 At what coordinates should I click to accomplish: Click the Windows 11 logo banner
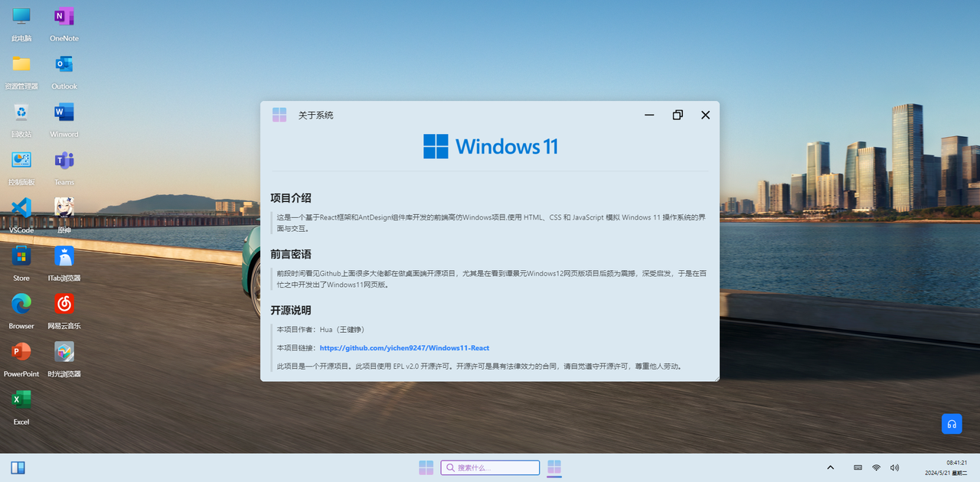490,146
